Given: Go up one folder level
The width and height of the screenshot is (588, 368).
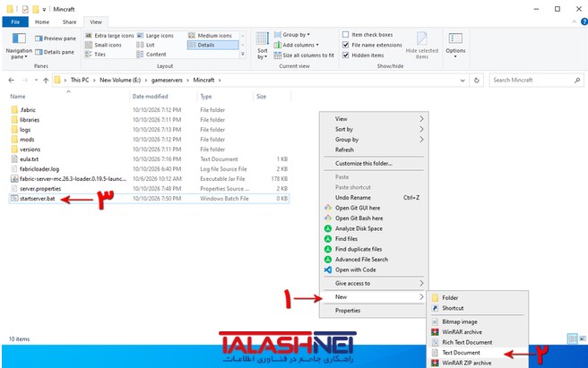Looking at the screenshot, I should coord(46,81).
